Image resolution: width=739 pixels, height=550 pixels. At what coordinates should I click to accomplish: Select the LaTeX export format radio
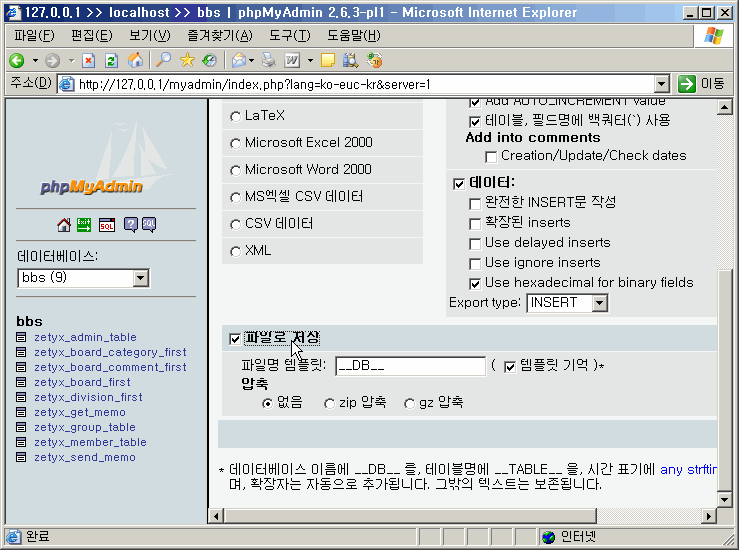click(x=235, y=116)
